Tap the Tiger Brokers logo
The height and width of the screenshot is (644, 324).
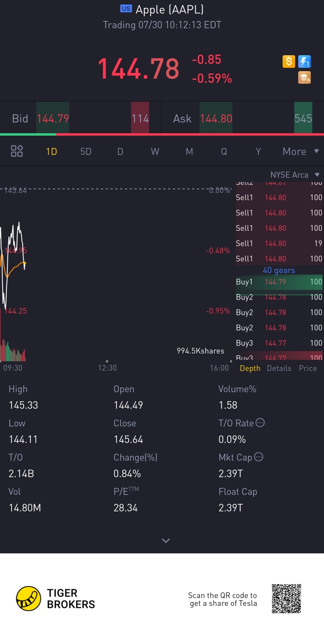tap(55, 598)
